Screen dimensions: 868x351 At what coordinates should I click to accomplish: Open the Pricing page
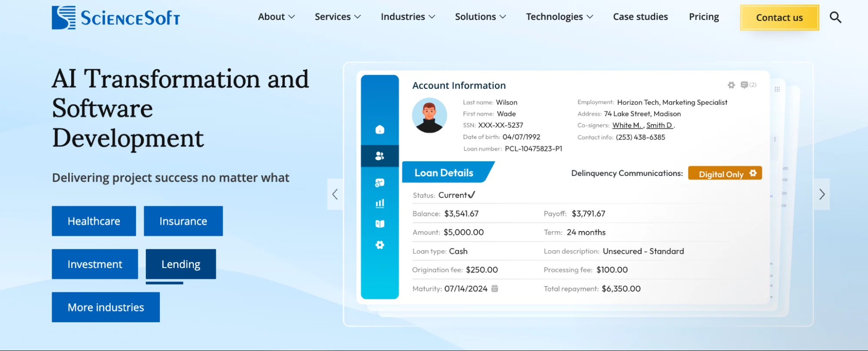(x=704, y=17)
